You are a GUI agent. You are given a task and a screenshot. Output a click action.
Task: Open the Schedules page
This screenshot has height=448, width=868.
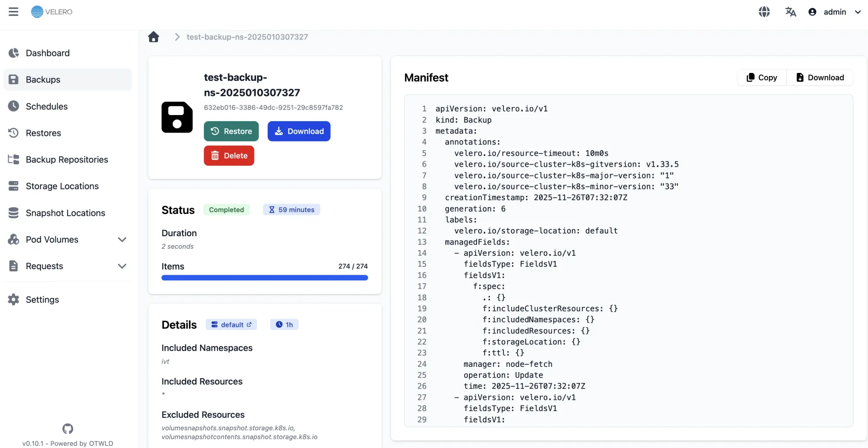click(x=46, y=106)
